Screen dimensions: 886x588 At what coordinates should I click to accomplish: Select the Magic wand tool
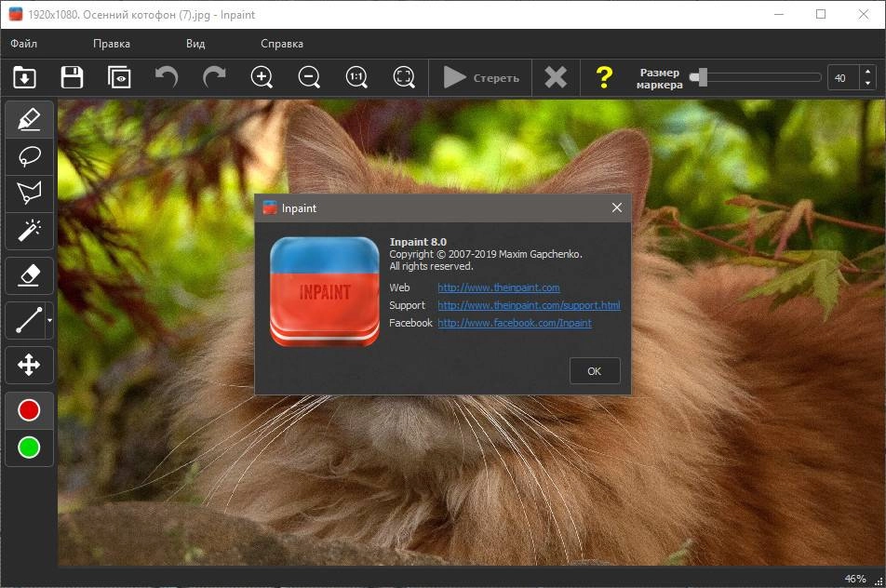pos(30,231)
